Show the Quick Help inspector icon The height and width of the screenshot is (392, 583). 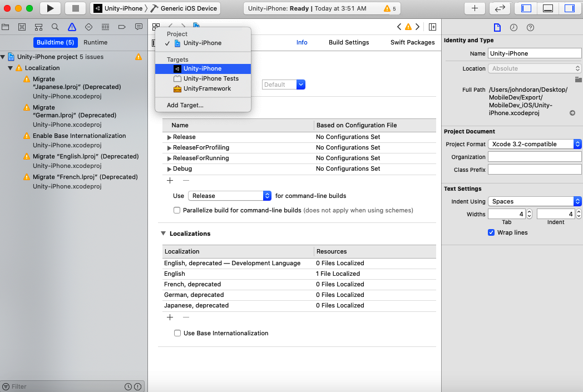(531, 27)
